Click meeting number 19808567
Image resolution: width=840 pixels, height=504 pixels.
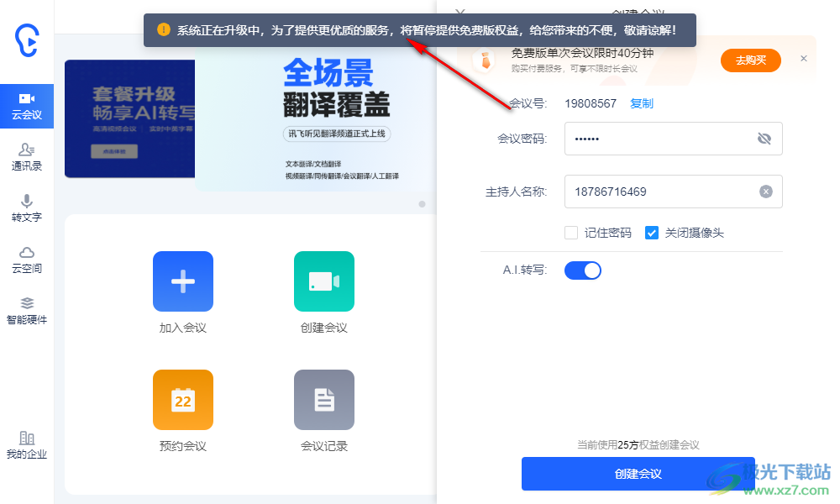pyautogui.click(x=591, y=103)
